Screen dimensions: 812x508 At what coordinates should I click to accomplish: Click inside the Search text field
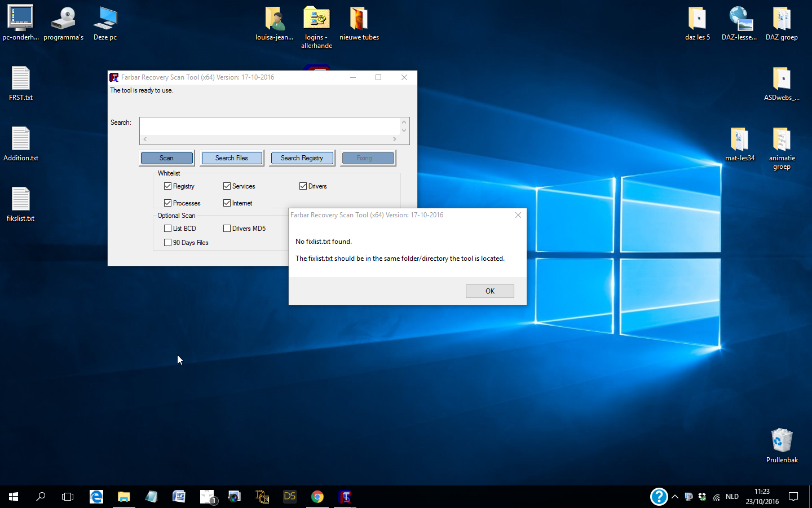coord(270,126)
